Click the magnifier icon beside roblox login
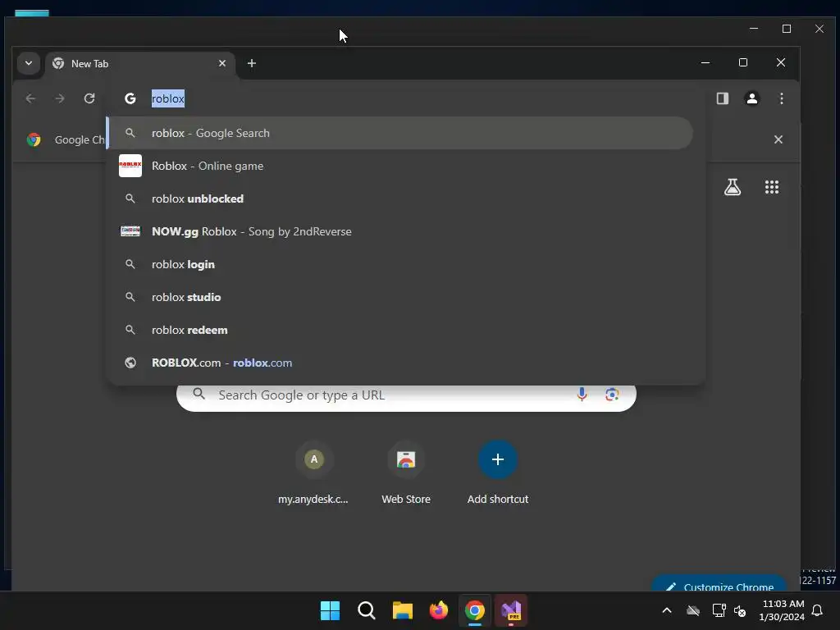 click(x=130, y=264)
